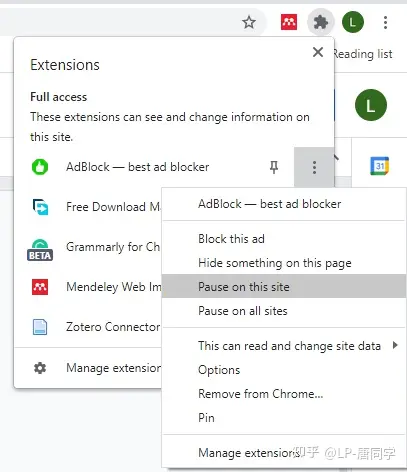
Task: Choose Hide something on this page
Action: click(x=284, y=263)
